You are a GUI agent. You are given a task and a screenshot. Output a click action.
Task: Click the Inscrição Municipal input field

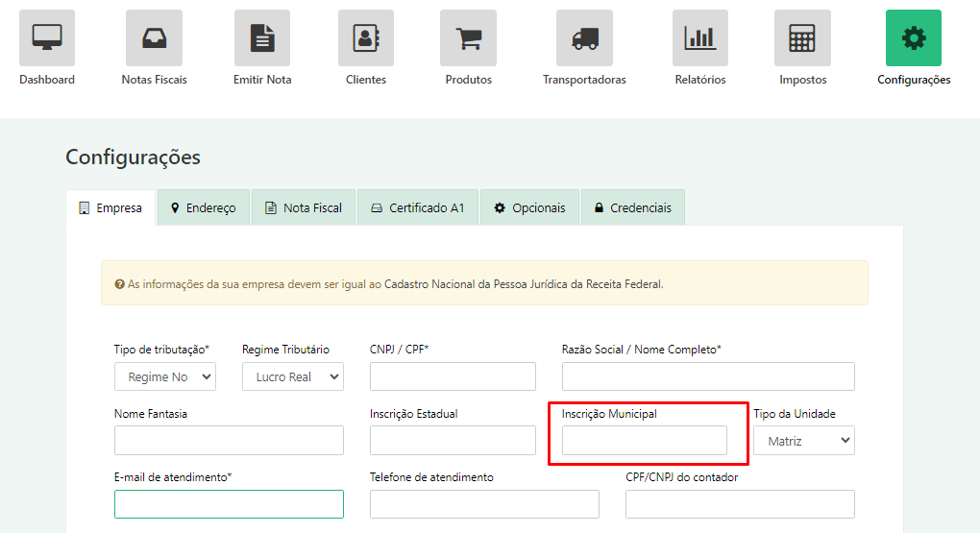tap(645, 441)
